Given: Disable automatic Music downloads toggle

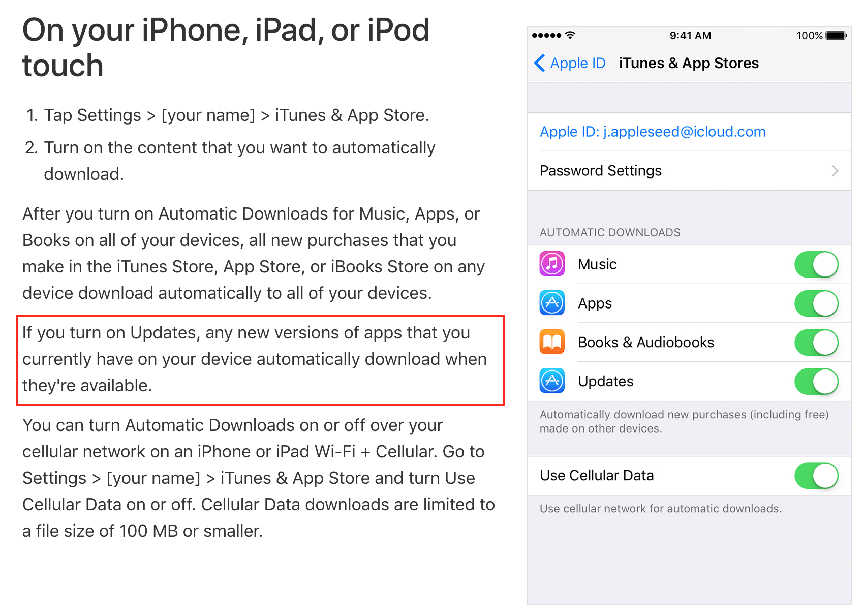Looking at the screenshot, I should point(816,265).
